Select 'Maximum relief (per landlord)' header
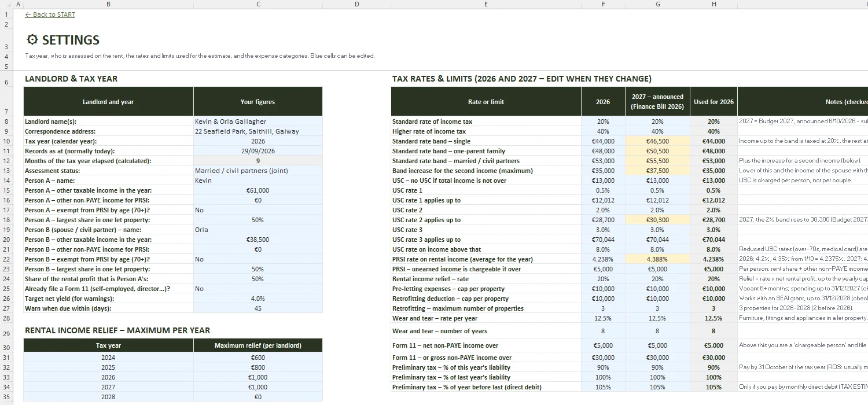The height and width of the screenshot is (405, 868). [258, 345]
